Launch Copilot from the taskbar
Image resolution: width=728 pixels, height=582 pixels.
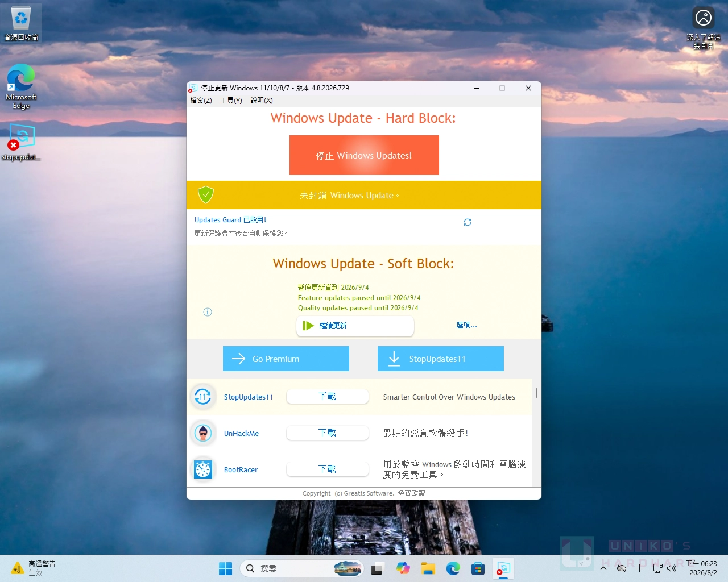pos(403,568)
